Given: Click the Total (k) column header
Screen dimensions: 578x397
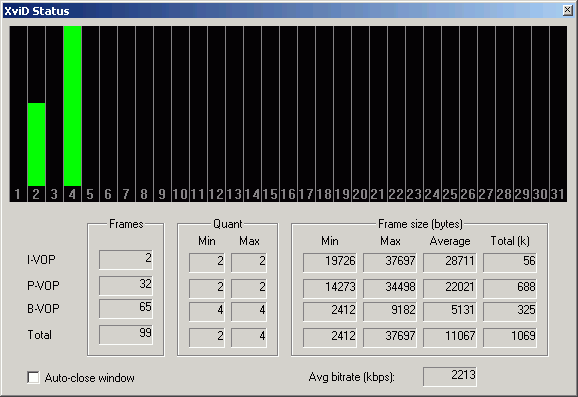Looking at the screenshot, I should tap(510, 241).
